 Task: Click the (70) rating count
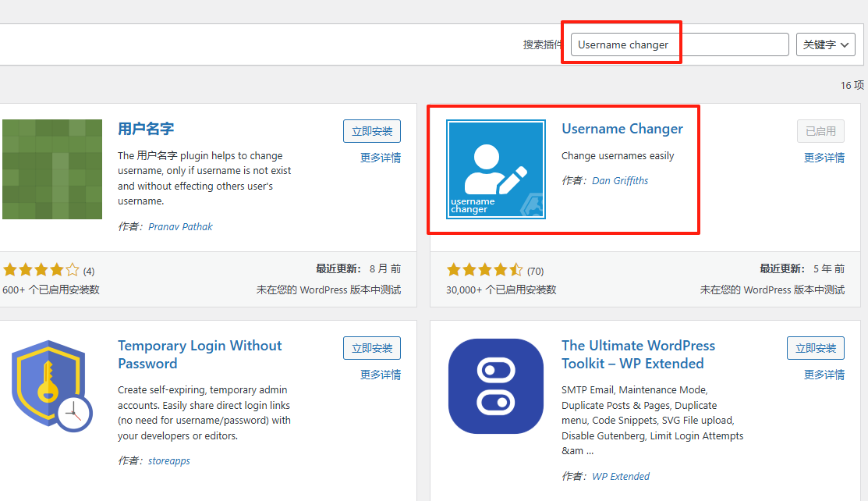[x=535, y=271]
